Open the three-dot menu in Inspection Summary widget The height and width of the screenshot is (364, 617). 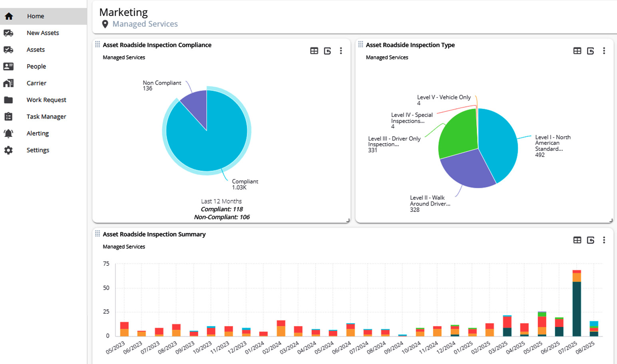604,240
